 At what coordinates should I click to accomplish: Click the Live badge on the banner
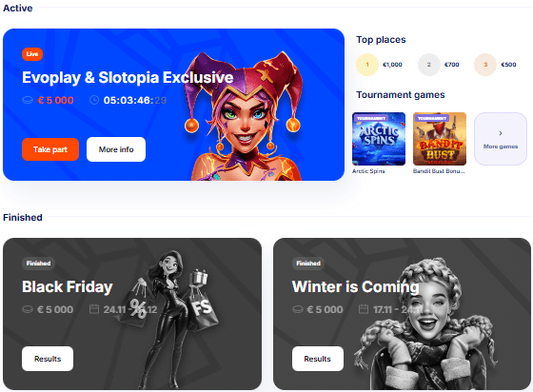(32, 54)
